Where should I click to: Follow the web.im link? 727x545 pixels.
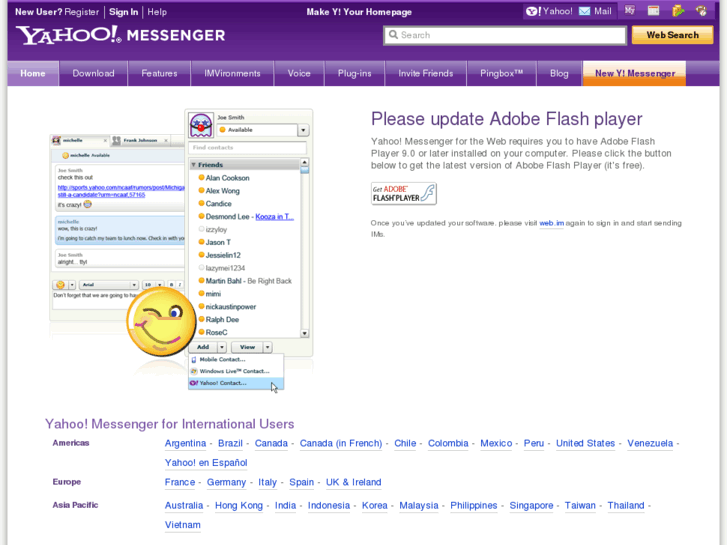[x=552, y=223]
